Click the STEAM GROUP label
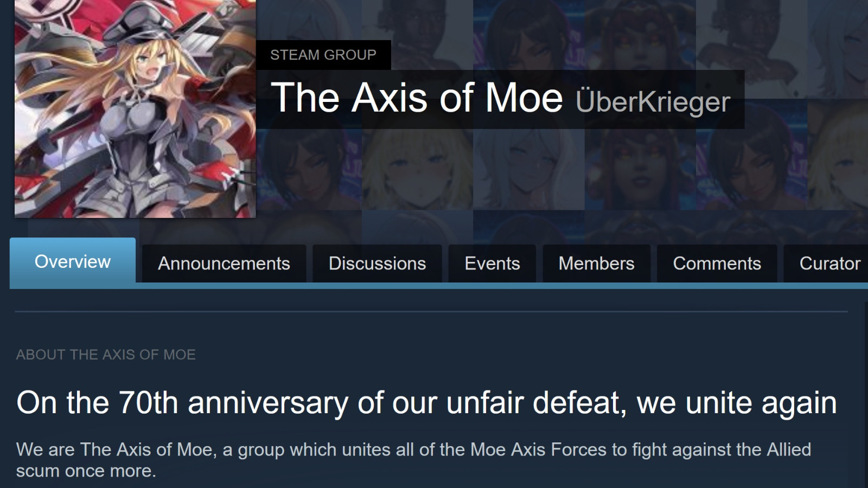Image resolution: width=868 pixels, height=488 pixels. click(323, 55)
